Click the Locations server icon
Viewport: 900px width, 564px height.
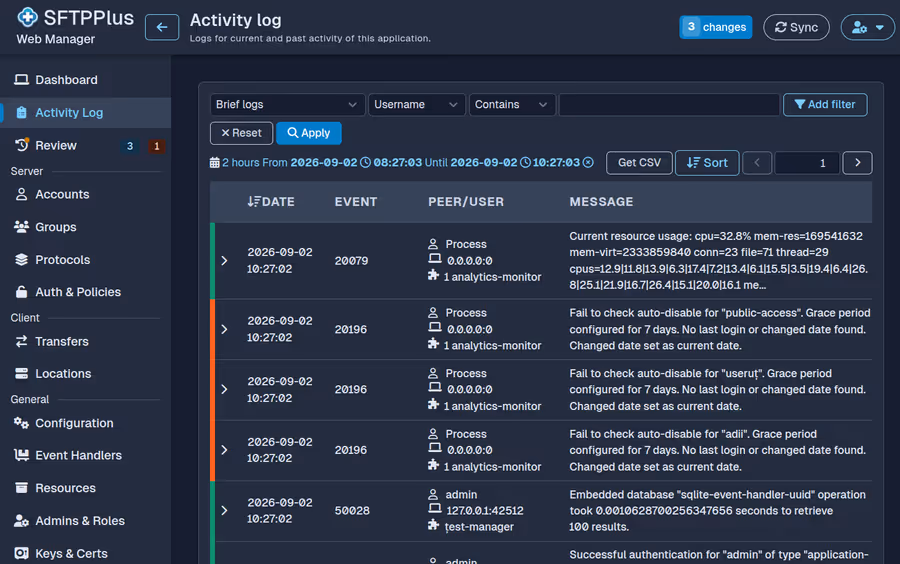point(21,374)
